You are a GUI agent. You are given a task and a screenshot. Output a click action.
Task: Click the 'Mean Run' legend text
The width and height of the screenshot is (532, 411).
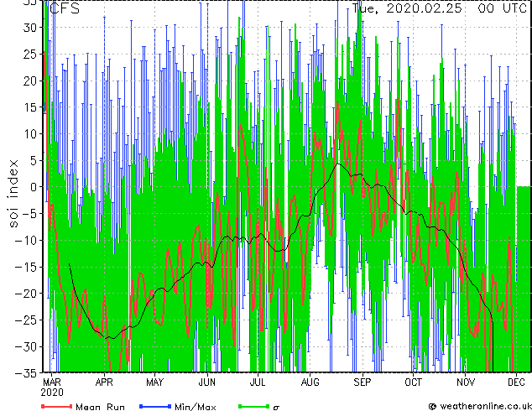100,407
